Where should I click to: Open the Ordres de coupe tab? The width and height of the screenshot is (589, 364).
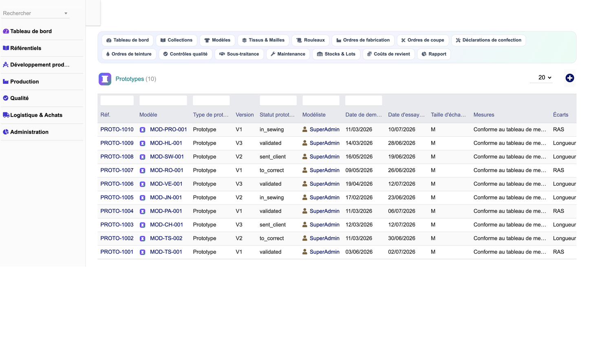click(423, 40)
